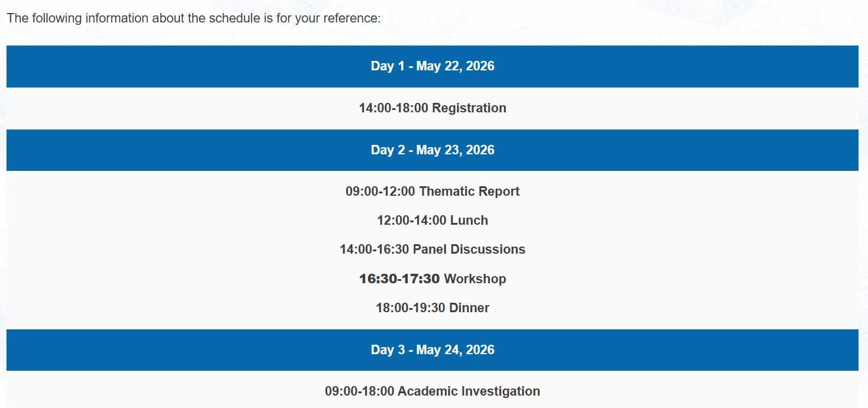Click the Panel Discussions label text
This screenshot has width=868, height=408.
click(469, 250)
